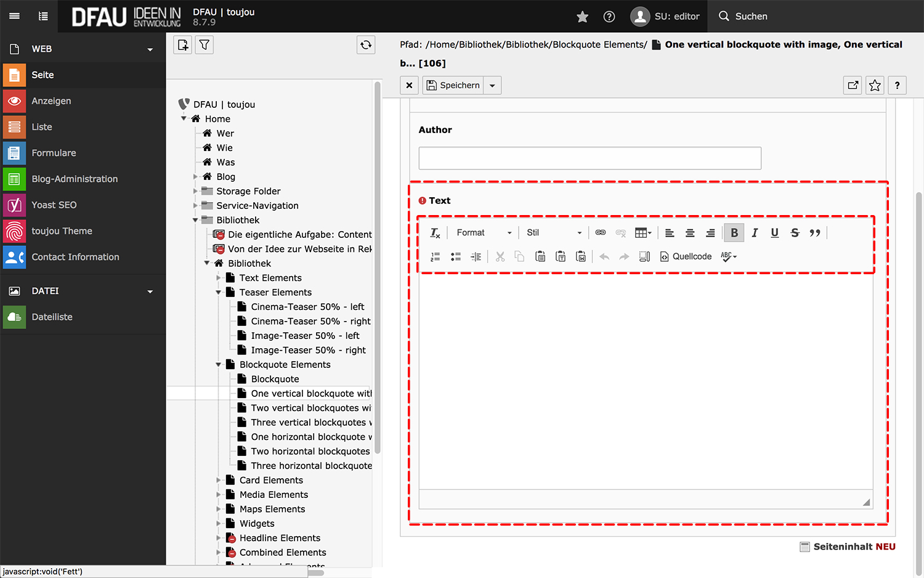Open the Liste module
The image size is (924, 578).
pyautogui.click(x=83, y=127)
